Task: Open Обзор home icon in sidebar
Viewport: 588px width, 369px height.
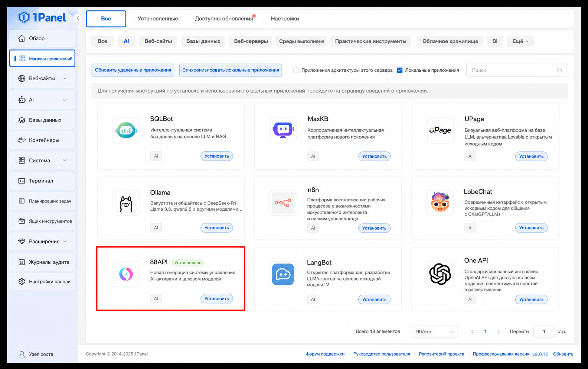Action: click(22, 38)
